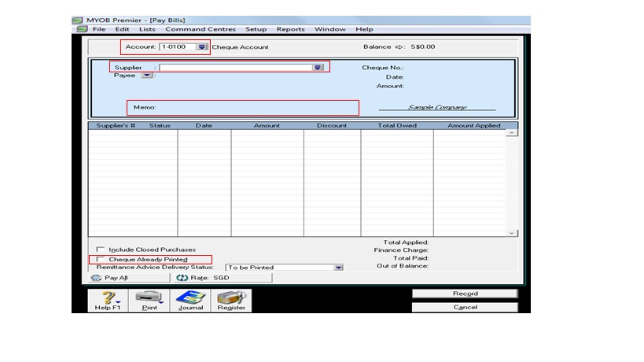Viewport: 644px width, 362px height.
Task: Open the Register icon
Action: (x=231, y=301)
